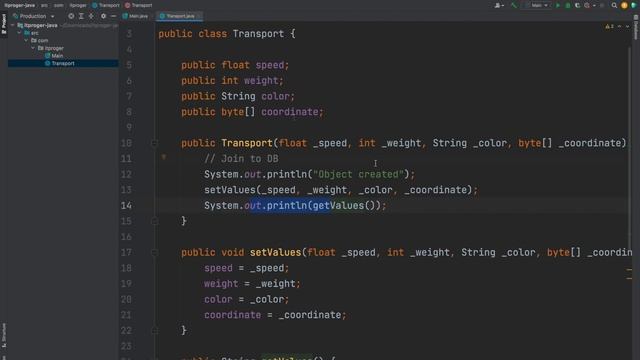Click the fold end marker at line 22
Viewport: 640px width, 360px height.
point(154,331)
